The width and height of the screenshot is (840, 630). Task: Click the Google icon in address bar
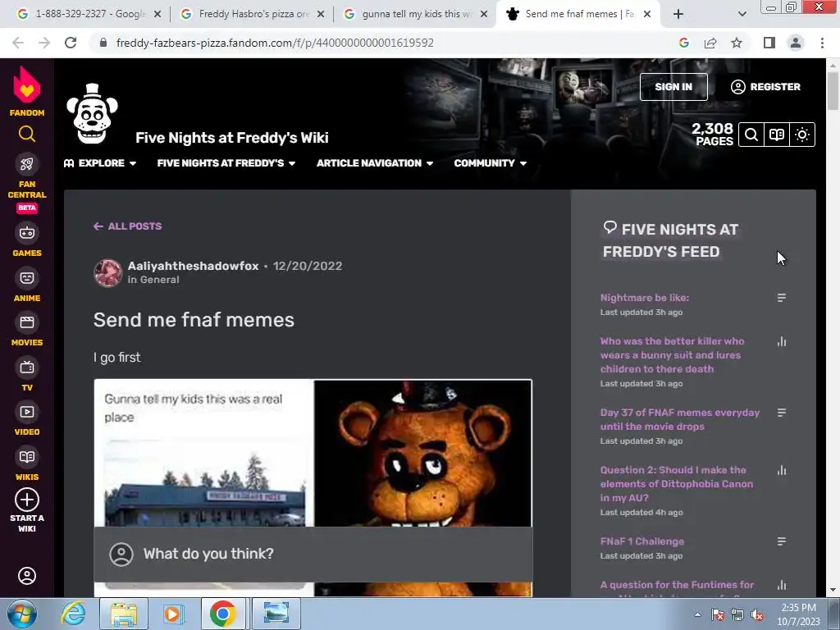coord(684,43)
